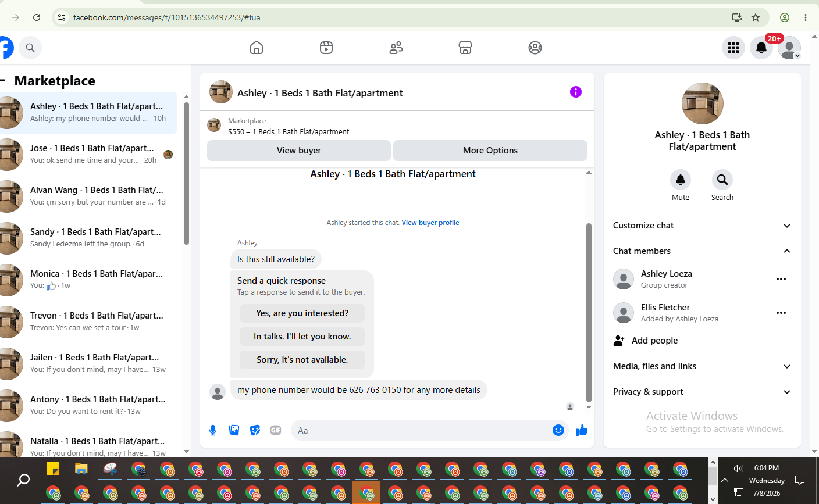The height and width of the screenshot is (504, 819).
Task: Follow the View buyer profile link
Action: point(430,223)
